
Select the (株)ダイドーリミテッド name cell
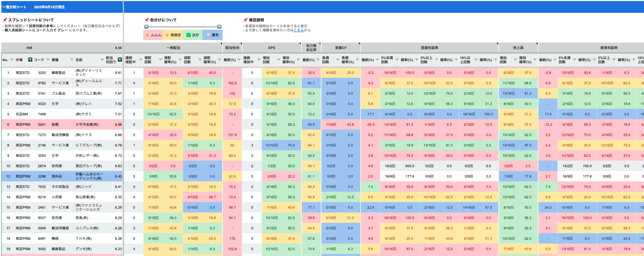point(89,73)
